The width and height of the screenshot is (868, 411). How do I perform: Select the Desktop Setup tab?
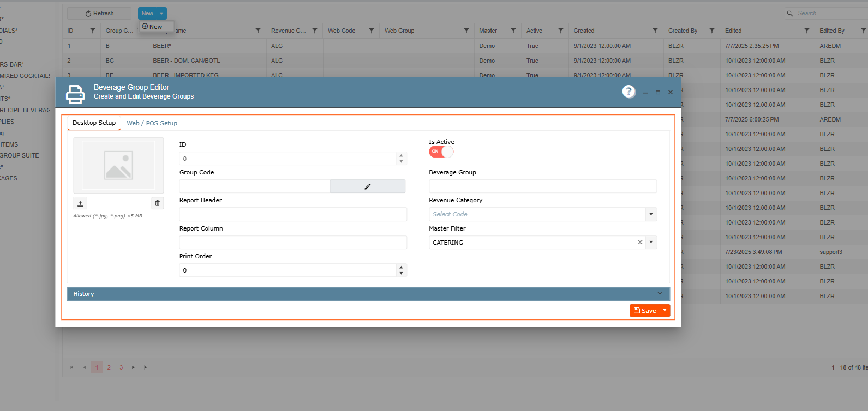point(94,123)
